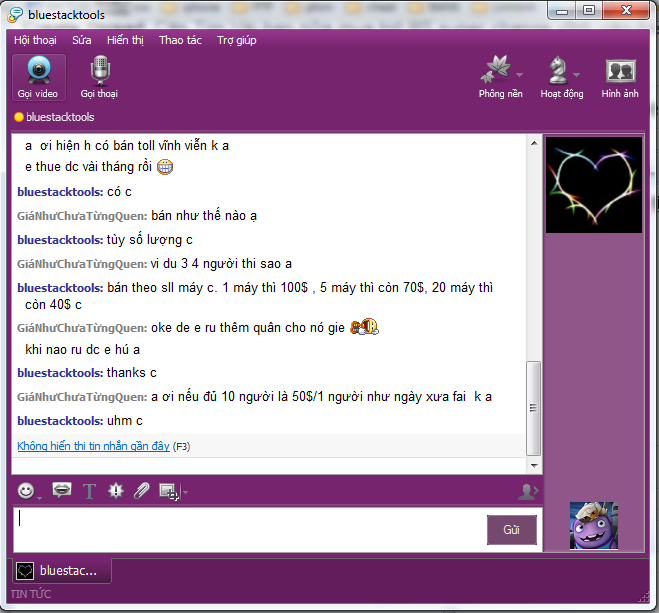Click the message "uhm c"
Screen dimensions: 659x613
125,421
